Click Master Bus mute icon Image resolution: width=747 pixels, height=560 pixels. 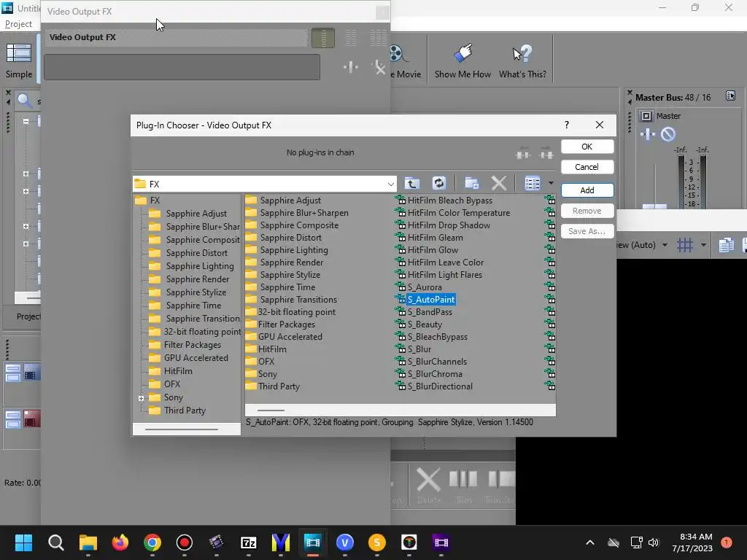[x=668, y=135]
